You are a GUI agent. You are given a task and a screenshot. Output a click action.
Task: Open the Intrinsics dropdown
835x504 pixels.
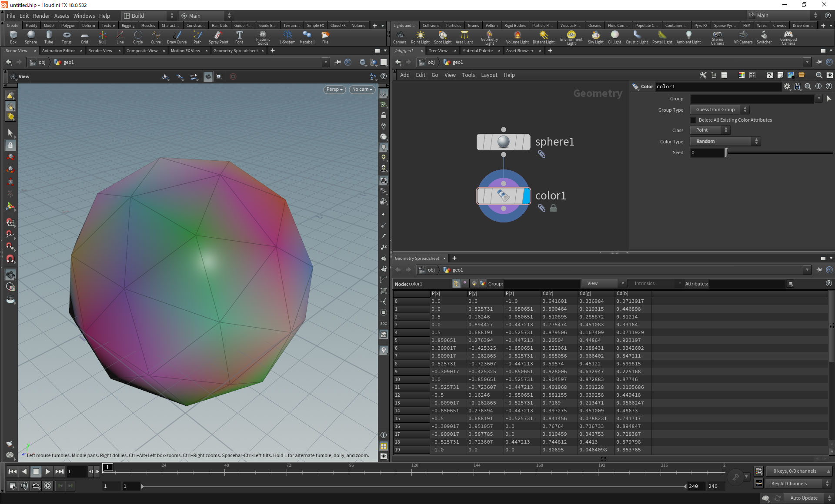click(656, 284)
